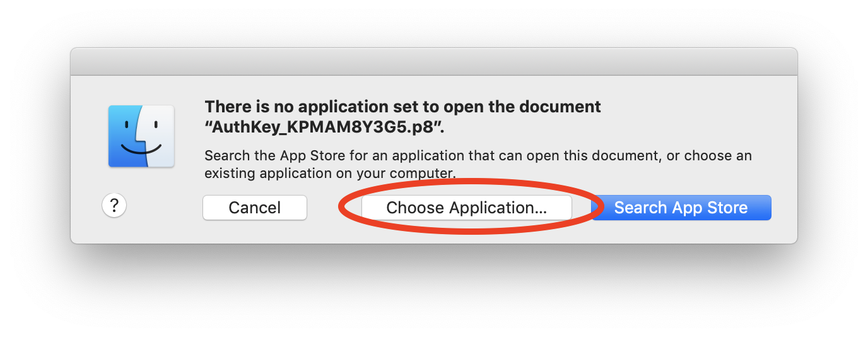The image size is (868, 337).
Task: Open help with the question mark button
Action: [x=114, y=205]
